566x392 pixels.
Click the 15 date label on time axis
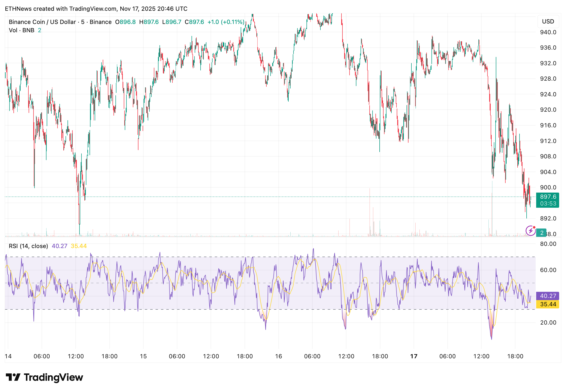tap(143, 356)
